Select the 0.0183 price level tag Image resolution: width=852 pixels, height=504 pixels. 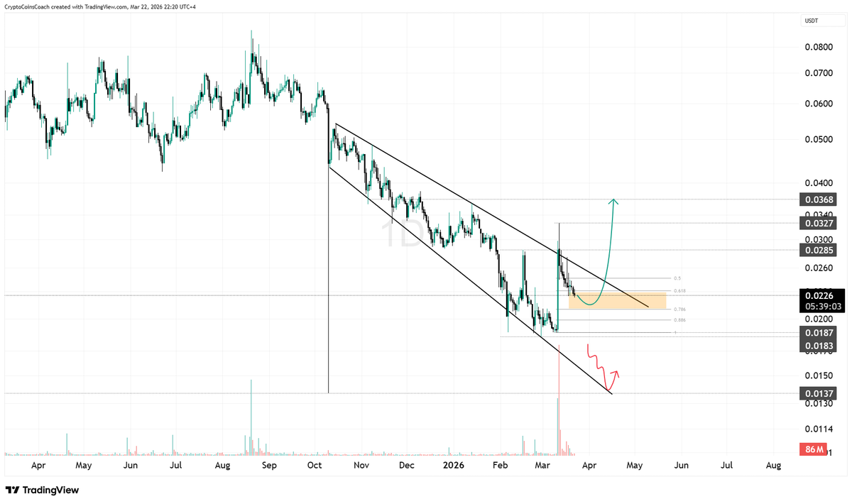(818, 345)
